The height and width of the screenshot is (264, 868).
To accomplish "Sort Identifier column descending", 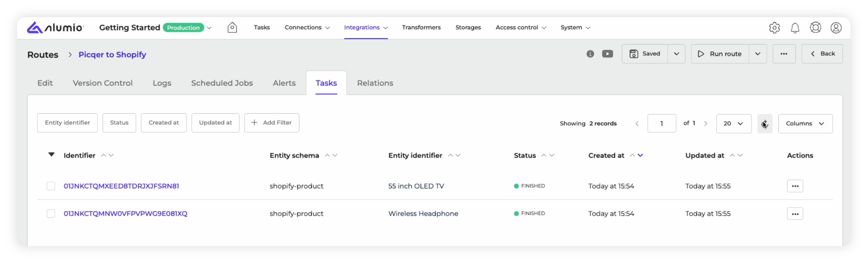I will click(111, 156).
